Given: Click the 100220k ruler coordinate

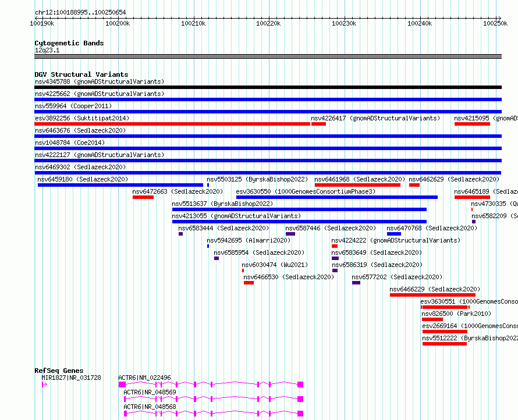Looking at the screenshot, I should coord(268,23).
